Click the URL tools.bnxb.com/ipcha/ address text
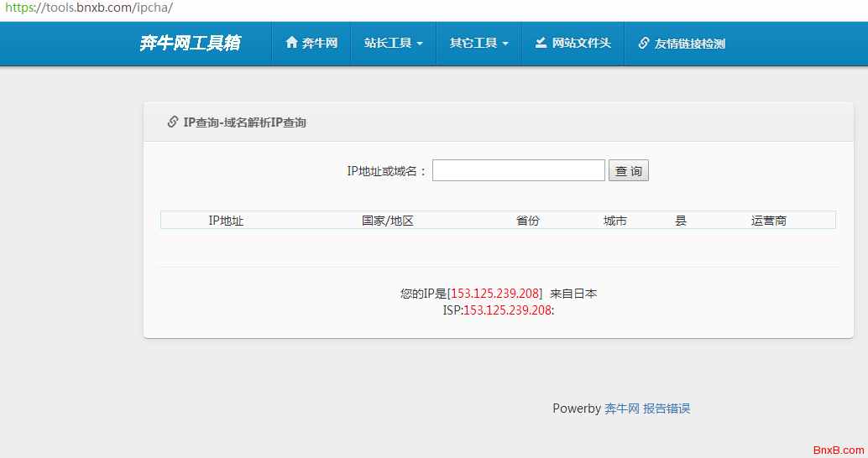The width and height of the screenshot is (868, 458). click(89, 8)
